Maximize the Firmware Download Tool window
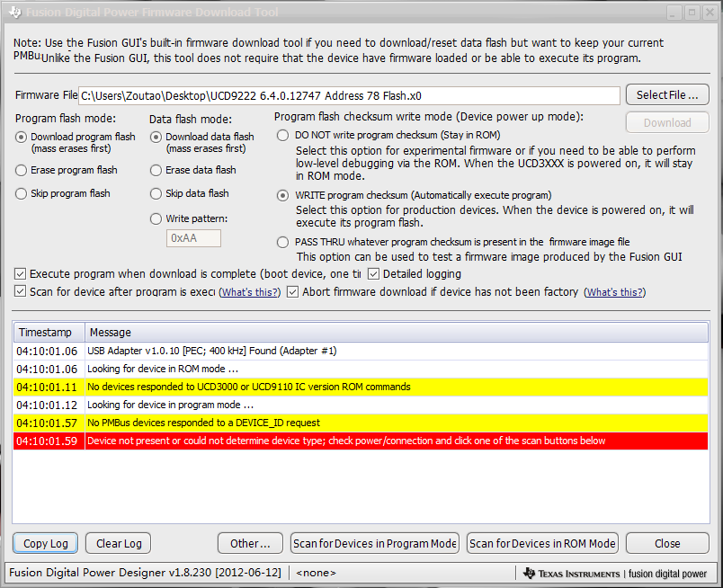The height and width of the screenshot is (588, 723). click(x=692, y=13)
